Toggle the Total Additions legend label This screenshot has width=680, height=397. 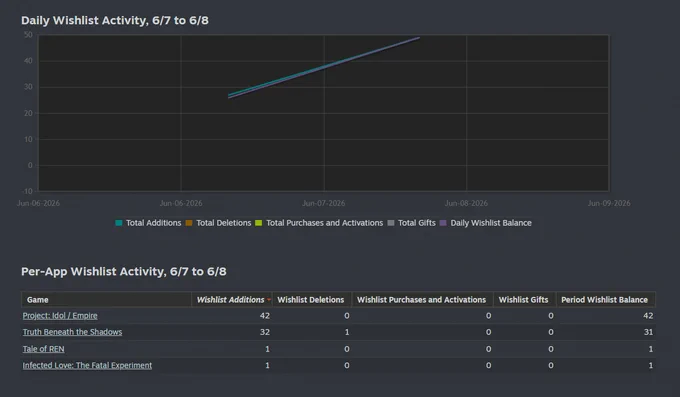(154, 223)
